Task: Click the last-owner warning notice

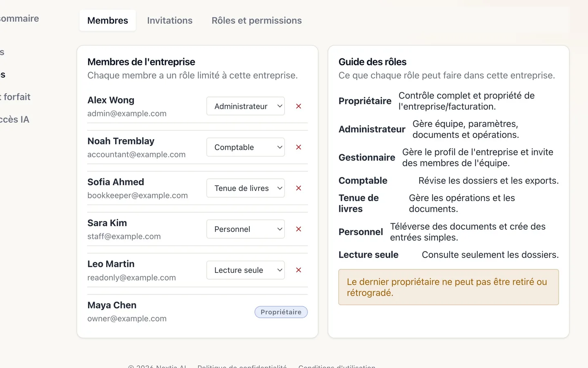Action: coord(448,287)
